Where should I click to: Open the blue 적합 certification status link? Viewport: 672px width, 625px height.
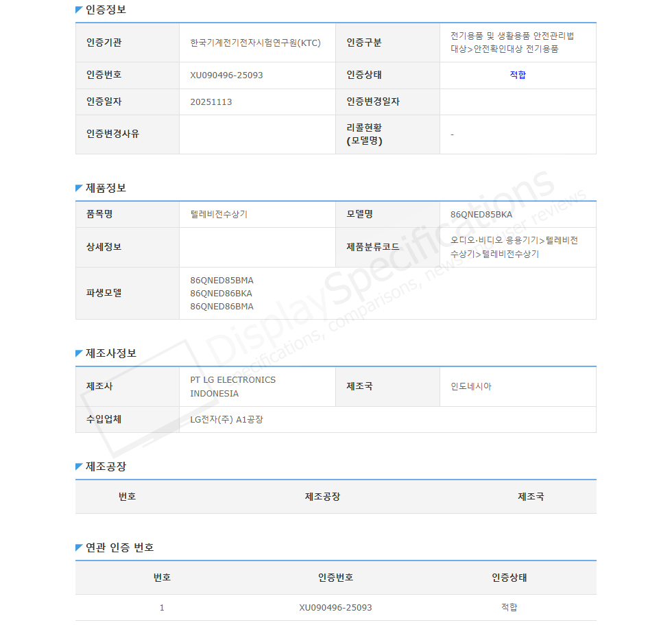tap(518, 75)
